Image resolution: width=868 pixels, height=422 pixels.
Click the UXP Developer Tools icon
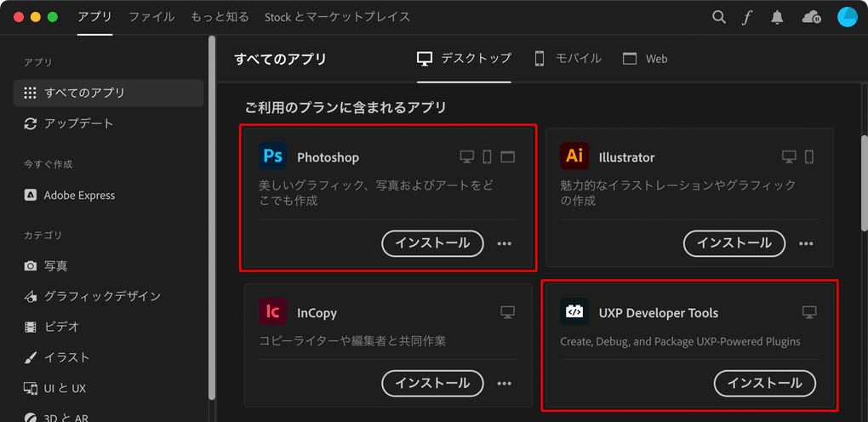(574, 312)
